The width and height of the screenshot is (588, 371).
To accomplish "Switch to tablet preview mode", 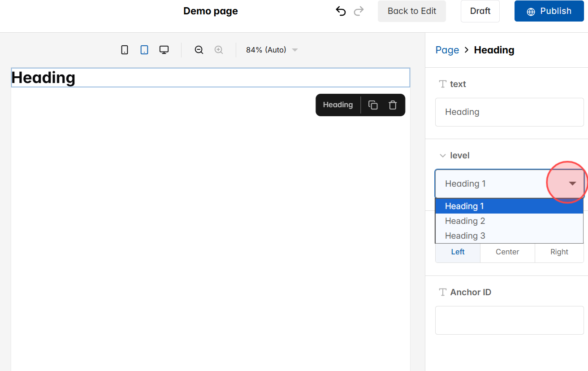I will 144,49.
